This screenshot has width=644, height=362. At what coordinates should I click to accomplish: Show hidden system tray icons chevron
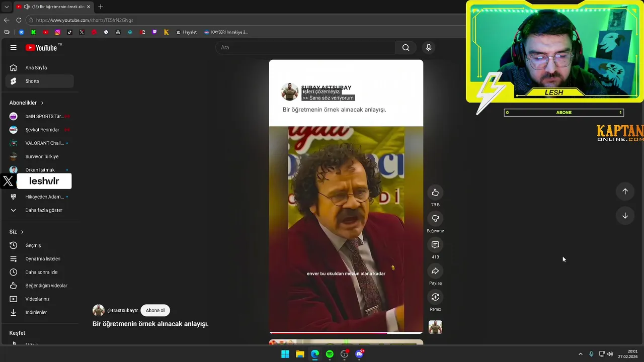pyautogui.click(x=580, y=354)
